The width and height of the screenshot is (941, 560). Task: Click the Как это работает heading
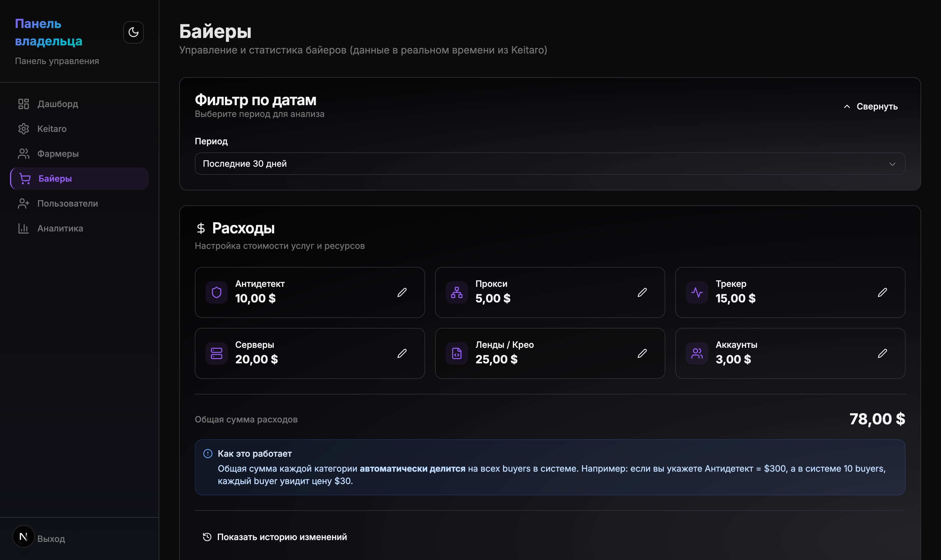[255, 454]
